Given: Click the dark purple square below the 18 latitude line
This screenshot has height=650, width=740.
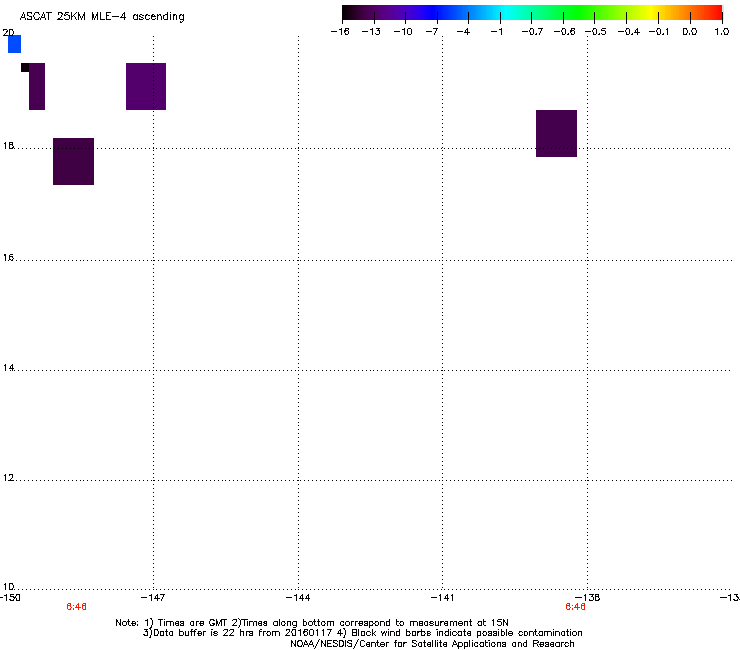Looking at the screenshot, I should pos(74,161).
